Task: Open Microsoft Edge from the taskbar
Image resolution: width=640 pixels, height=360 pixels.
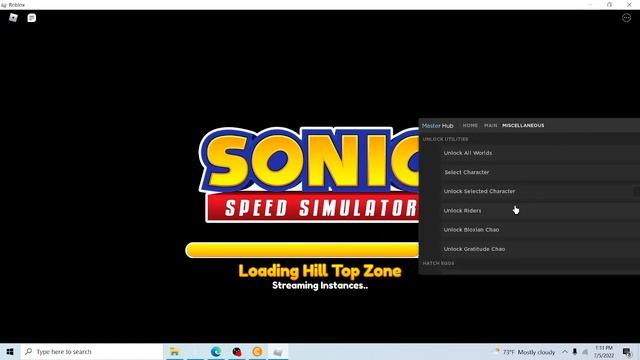Action: [216, 351]
